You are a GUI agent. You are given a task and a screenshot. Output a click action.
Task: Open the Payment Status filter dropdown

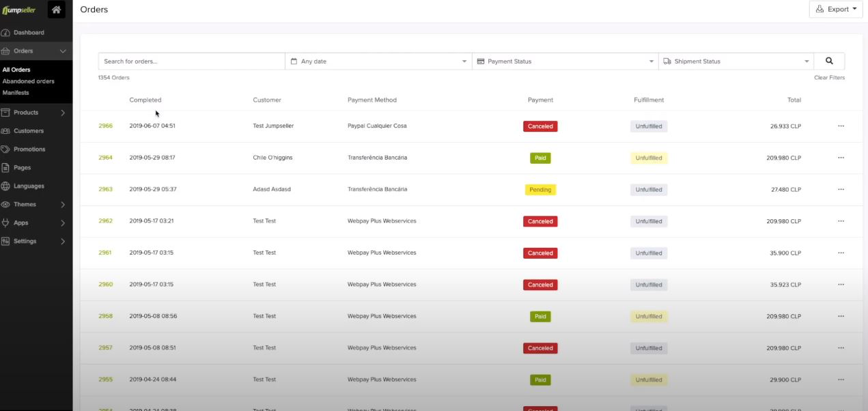tap(565, 61)
